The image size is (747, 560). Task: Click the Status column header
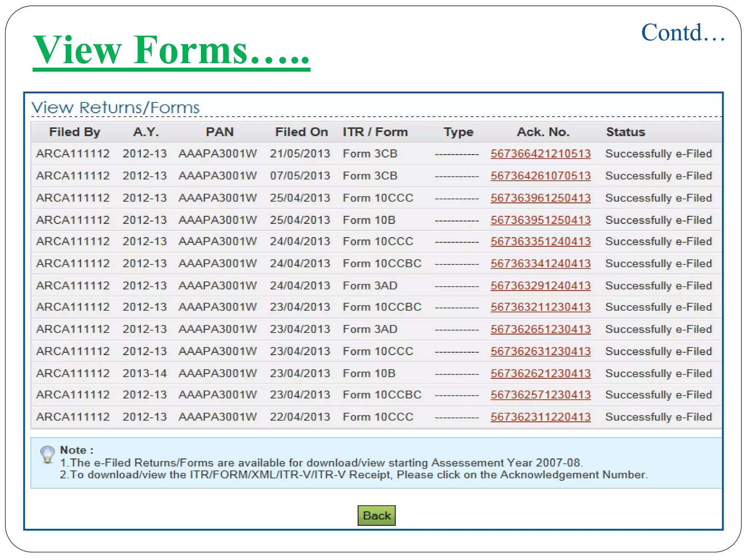(x=626, y=132)
